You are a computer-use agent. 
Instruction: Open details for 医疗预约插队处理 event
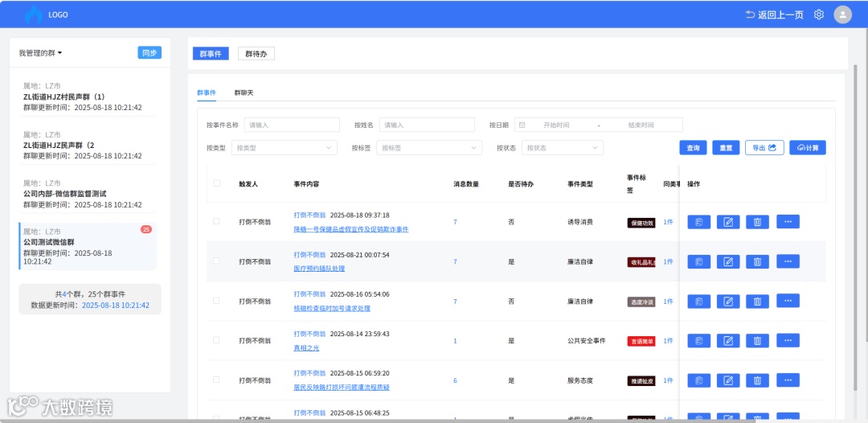(x=699, y=262)
